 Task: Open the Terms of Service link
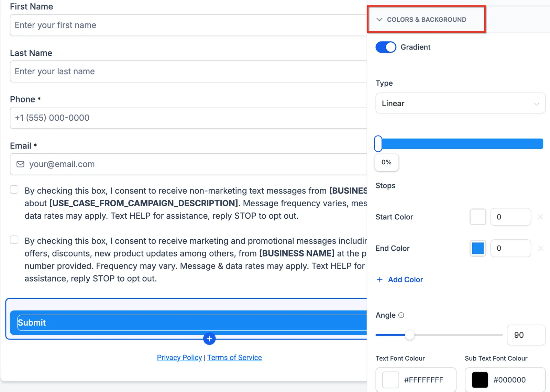tap(234, 358)
